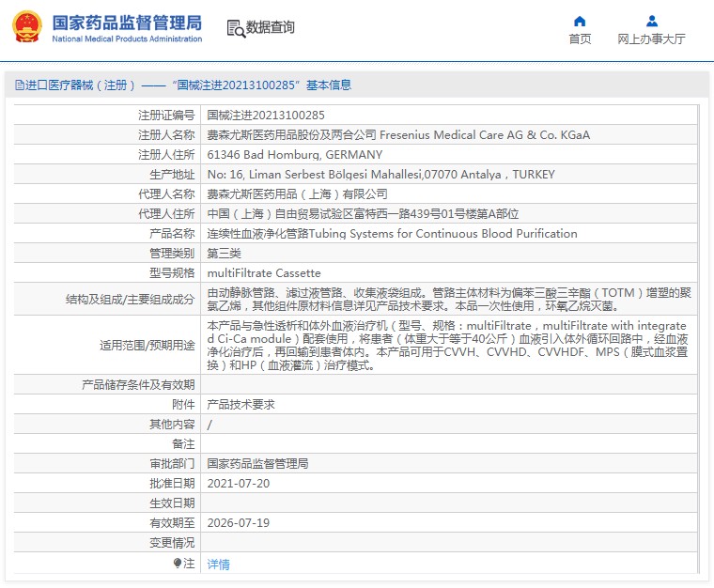The image size is (714, 588).
Task: Click the lightbulb icon beside 注
Action: tap(178, 564)
